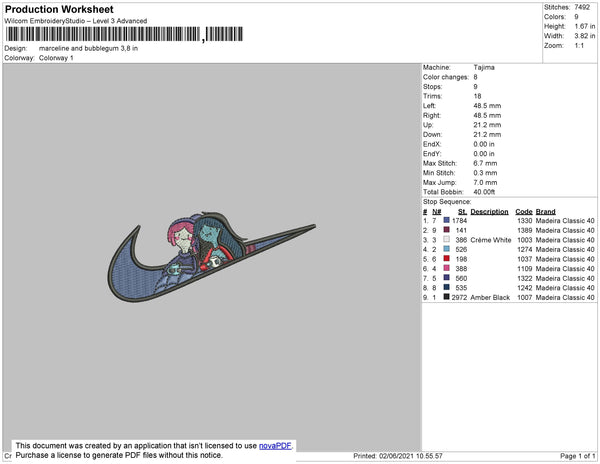Viewport: 600px width, 464px height.
Task: Click the Stops value 9
Action: pyautogui.click(x=475, y=86)
